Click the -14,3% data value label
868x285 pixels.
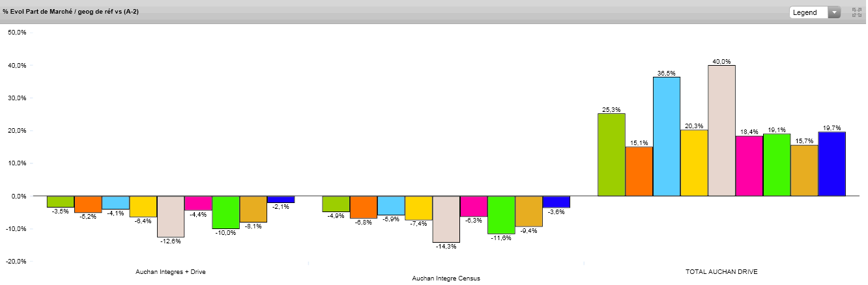tap(446, 247)
